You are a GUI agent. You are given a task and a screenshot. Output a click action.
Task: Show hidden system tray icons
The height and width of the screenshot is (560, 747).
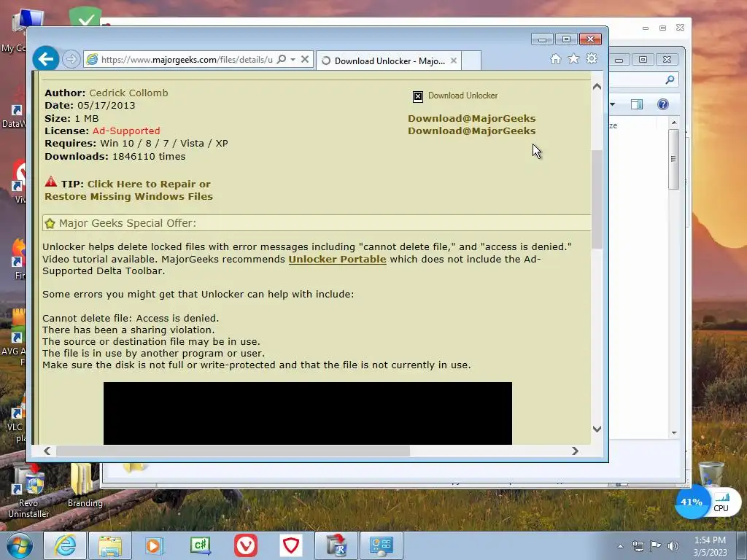(x=620, y=546)
